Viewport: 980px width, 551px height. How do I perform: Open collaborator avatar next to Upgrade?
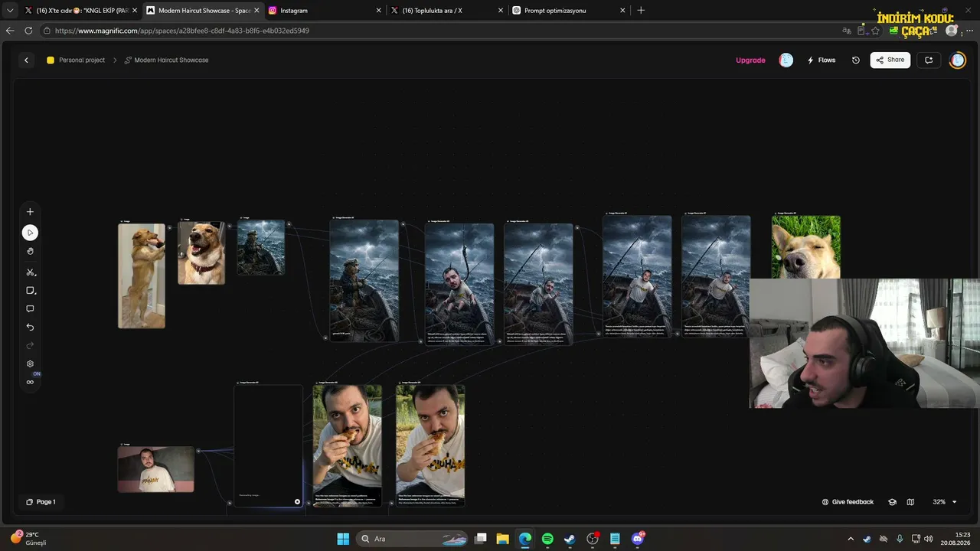click(x=786, y=60)
